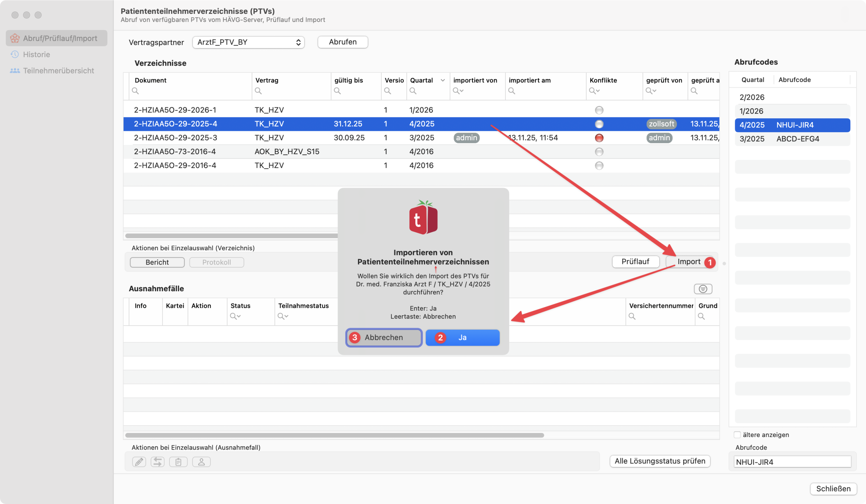Click the horizontal scrollbar under the Ausnahmefälle table
Viewport: 866px width, 504px height.
point(334,435)
